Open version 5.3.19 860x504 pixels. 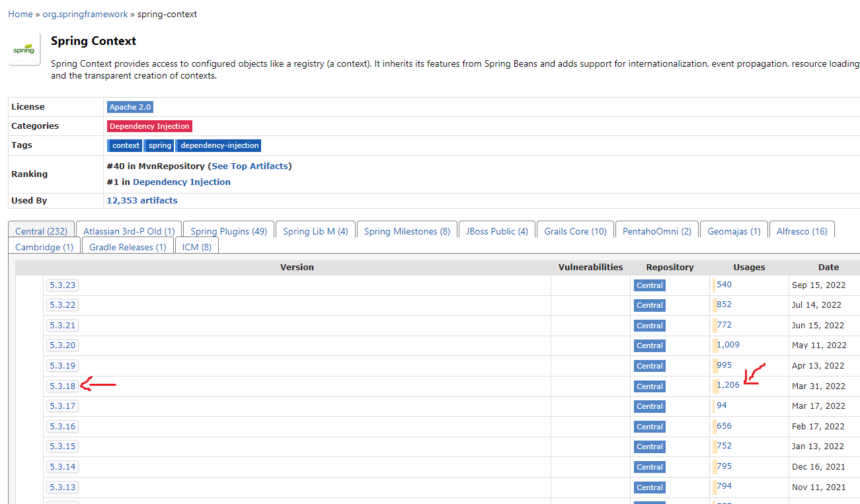coord(62,366)
